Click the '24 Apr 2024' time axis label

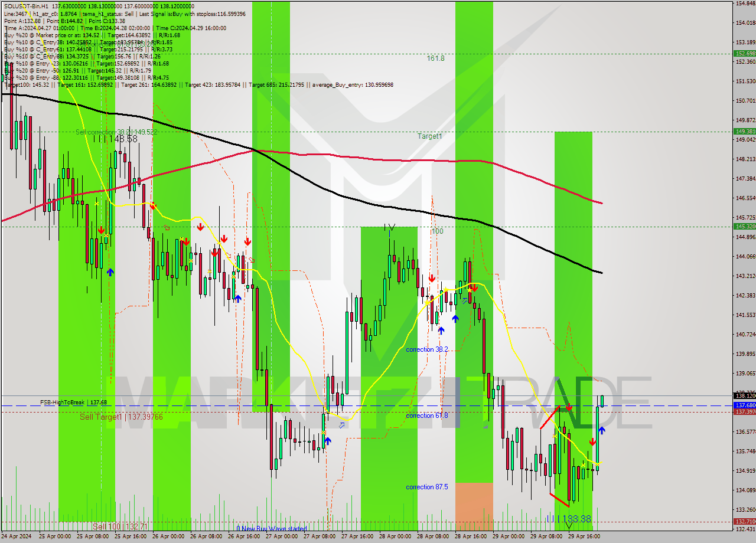click(x=16, y=537)
